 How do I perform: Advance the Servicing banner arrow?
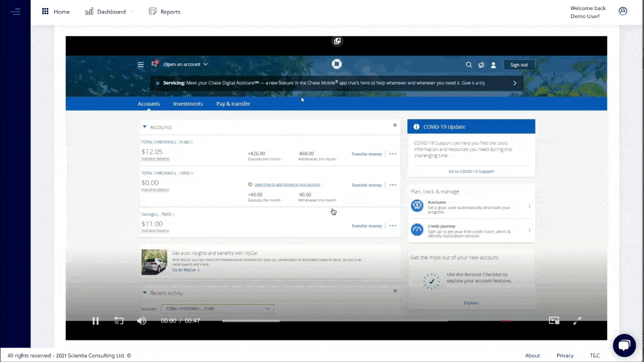click(x=515, y=83)
